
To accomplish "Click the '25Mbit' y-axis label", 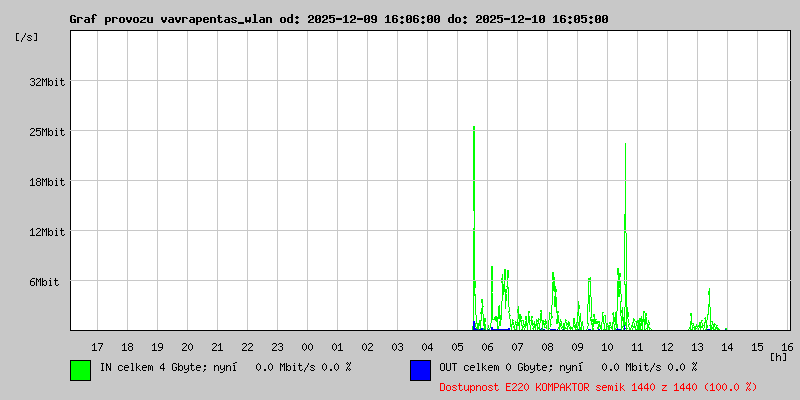I will coord(47,132).
